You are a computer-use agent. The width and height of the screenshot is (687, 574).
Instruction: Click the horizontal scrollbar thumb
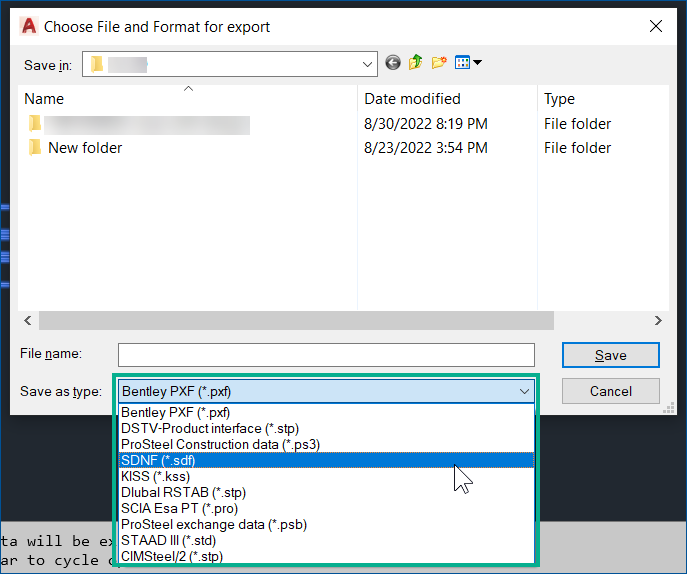(296, 320)
